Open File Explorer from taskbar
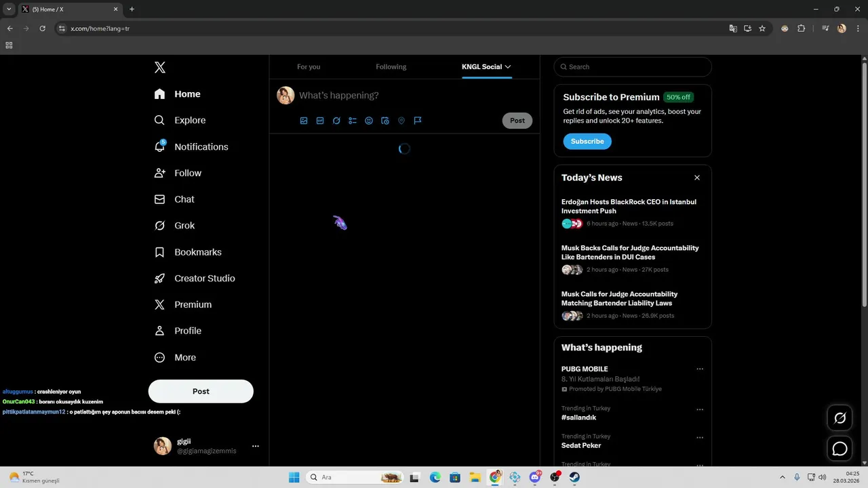This screenshot has width=868, height=488. (475, 477)
